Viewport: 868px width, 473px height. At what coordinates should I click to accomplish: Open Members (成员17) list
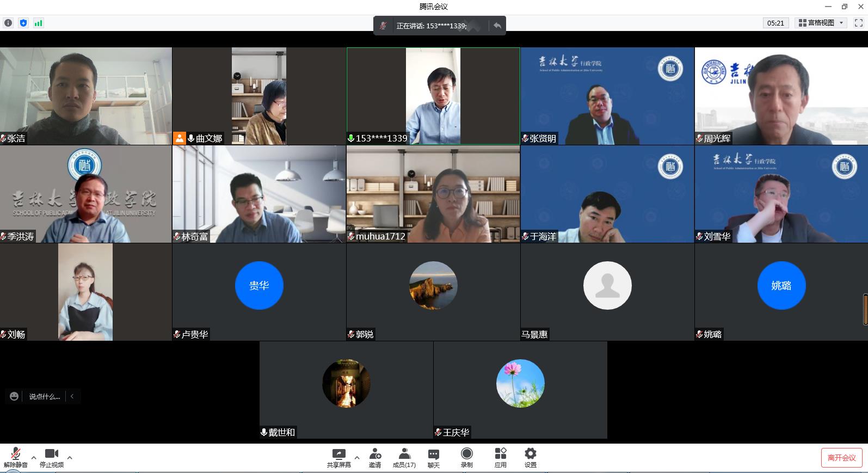pyautogui.click(x=404, y=457)
